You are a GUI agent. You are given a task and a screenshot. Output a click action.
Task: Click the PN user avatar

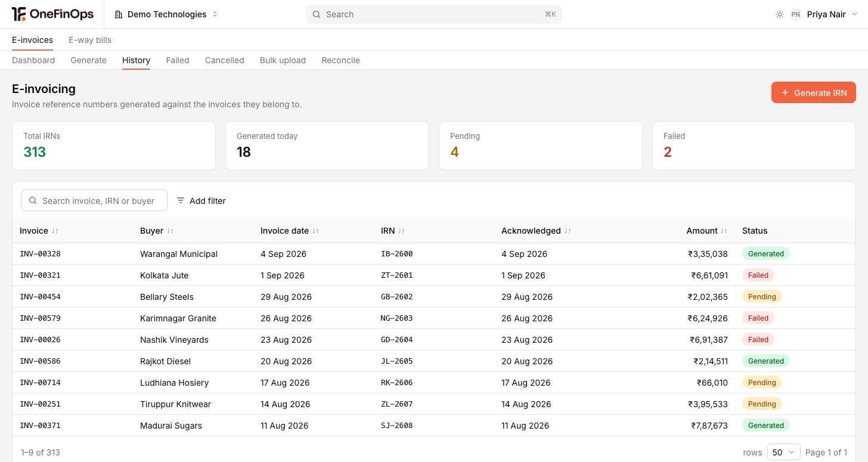[795, 14]
